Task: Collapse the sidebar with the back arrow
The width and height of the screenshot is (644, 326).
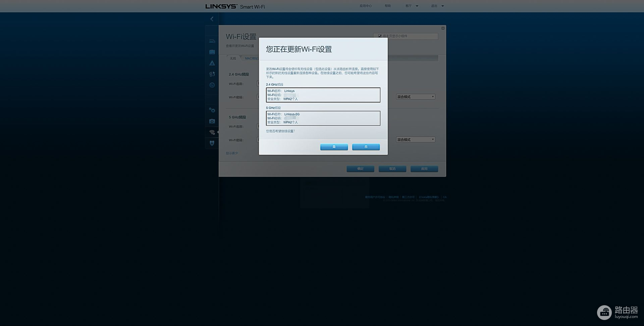Action: [x=212, y=19]
